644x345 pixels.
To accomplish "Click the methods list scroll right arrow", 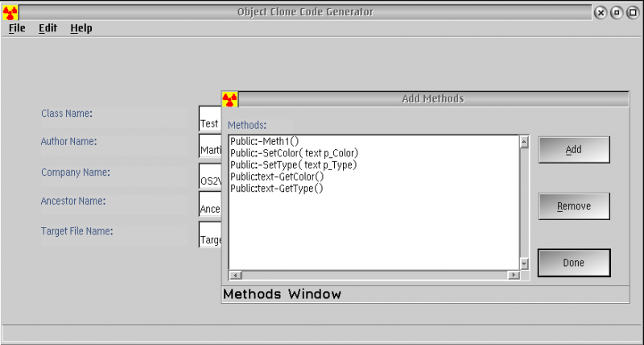I will [x=514, y=275].
